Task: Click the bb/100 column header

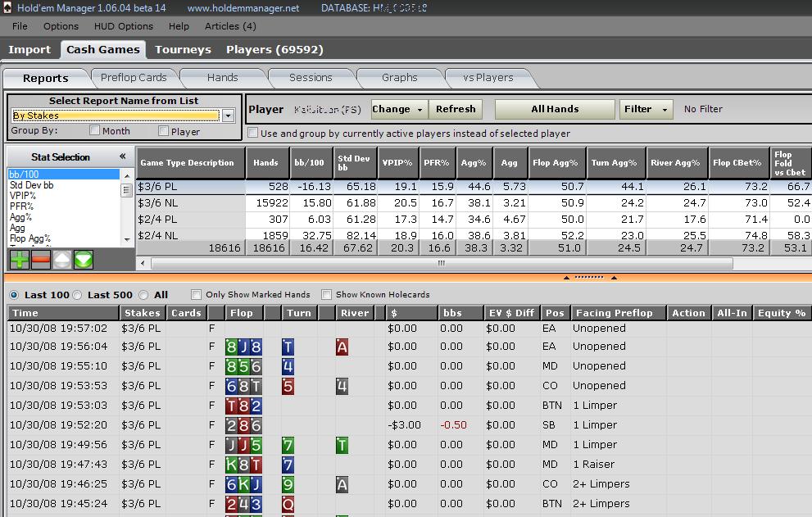Action: pos(310,163)
